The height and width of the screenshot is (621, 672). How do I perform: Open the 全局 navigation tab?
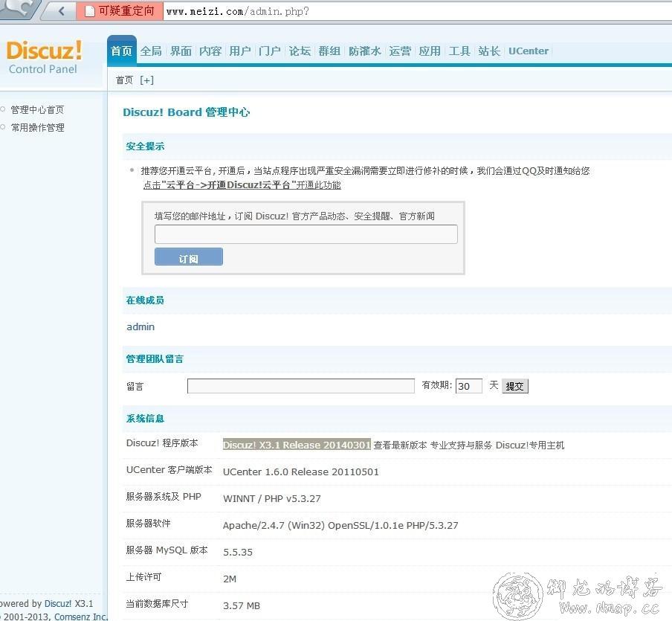pyautogui.click(x=152, y=51)
